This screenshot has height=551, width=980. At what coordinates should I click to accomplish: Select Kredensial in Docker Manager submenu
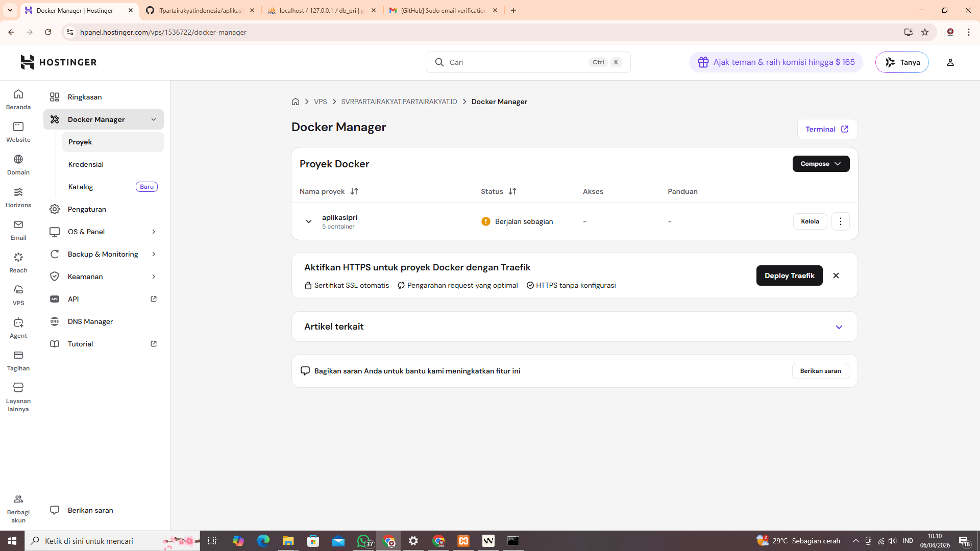click(x=86, y=164)
